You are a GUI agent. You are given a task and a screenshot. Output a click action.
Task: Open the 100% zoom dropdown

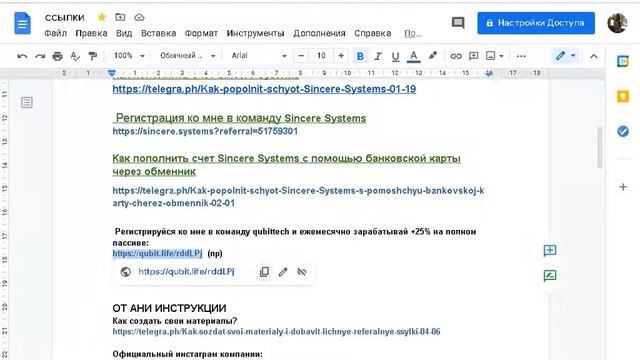tap(129, 56)
